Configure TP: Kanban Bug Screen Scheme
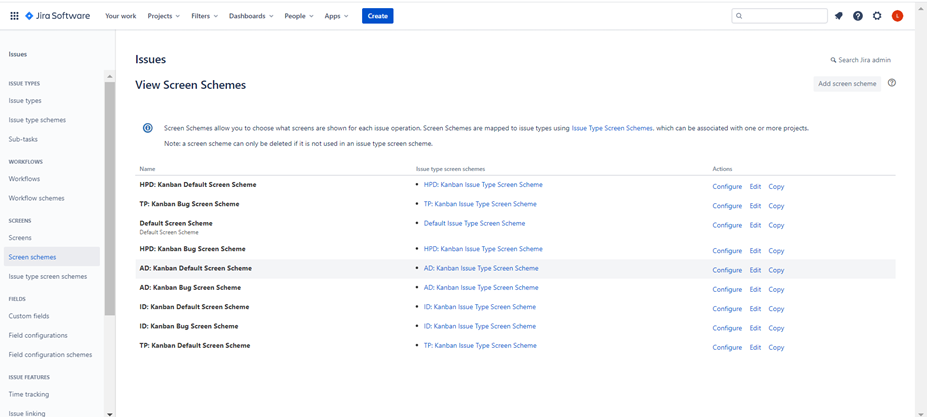 (727, 206)
